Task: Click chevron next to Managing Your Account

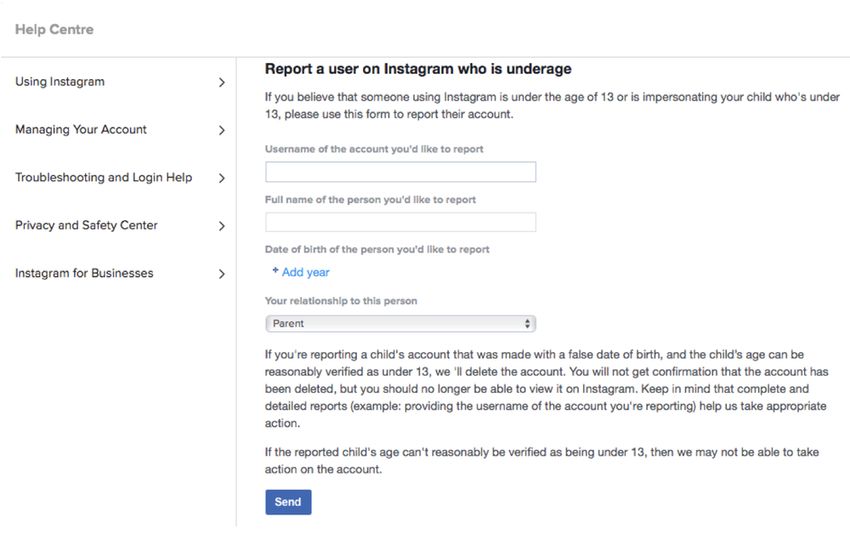Action: pos(221,130)
